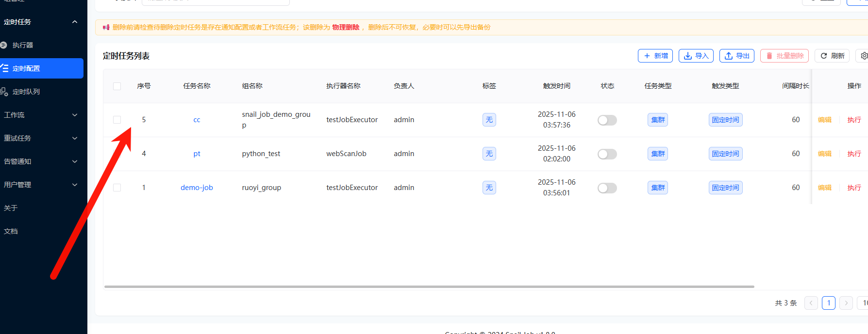Screen dimensions: 868x334
Task: Click the 导入 import button
Action: tap(696, 56)
